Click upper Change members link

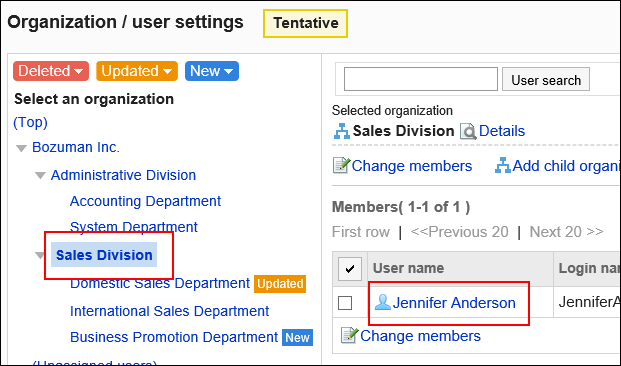pos(411,166)
